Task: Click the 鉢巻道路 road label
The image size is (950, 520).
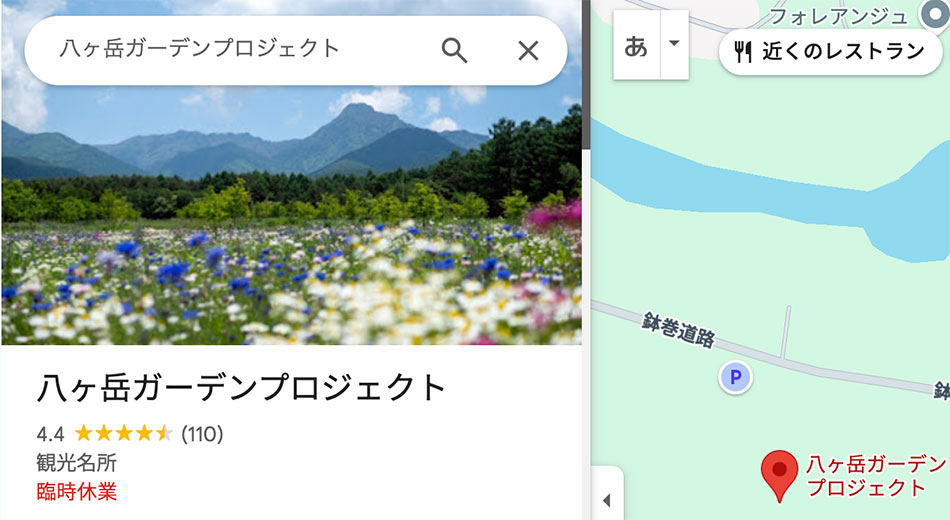Action: point(678,330)
